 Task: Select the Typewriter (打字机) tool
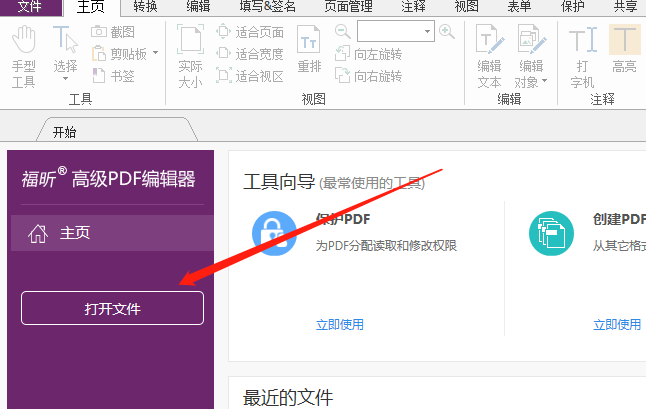583,57
